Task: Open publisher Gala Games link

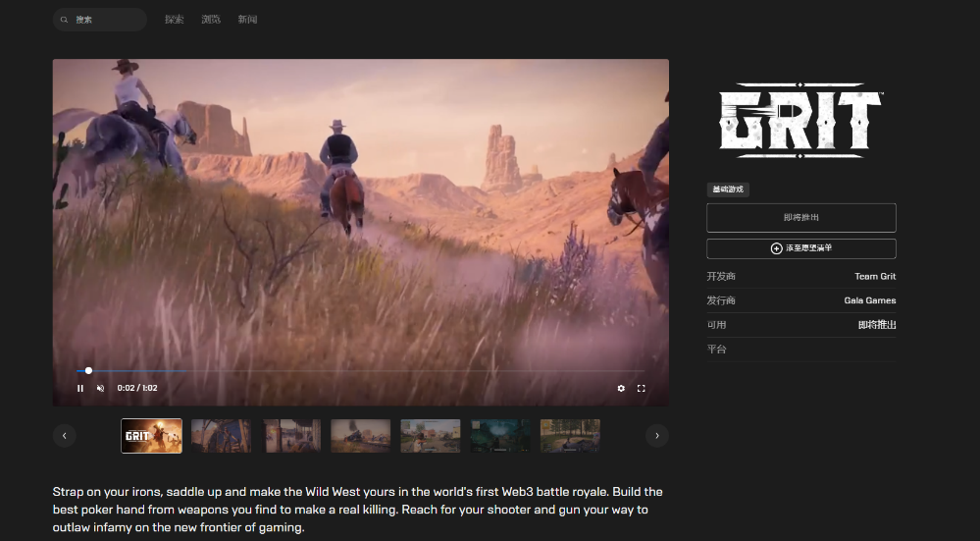Action: click(869, 300)
